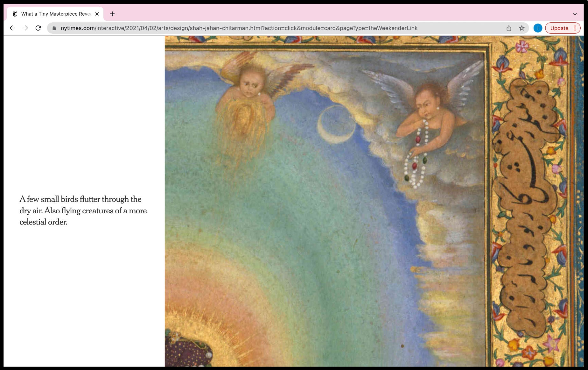Image resolution: width=588 pixels, height=370 pixels.
Task: Go back to the previous page
Action: (x=12, y=28)
